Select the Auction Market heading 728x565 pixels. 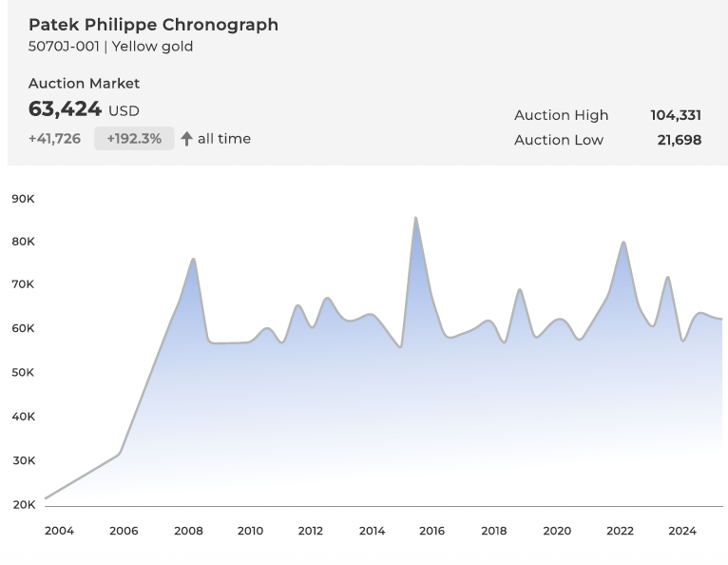(x=84, y=84)
